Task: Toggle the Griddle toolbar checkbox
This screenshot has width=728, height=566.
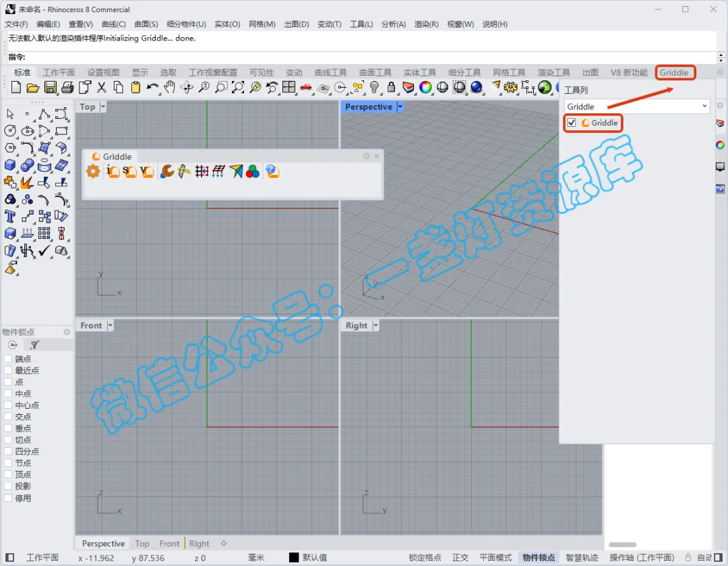Action: tap(572, 123)
